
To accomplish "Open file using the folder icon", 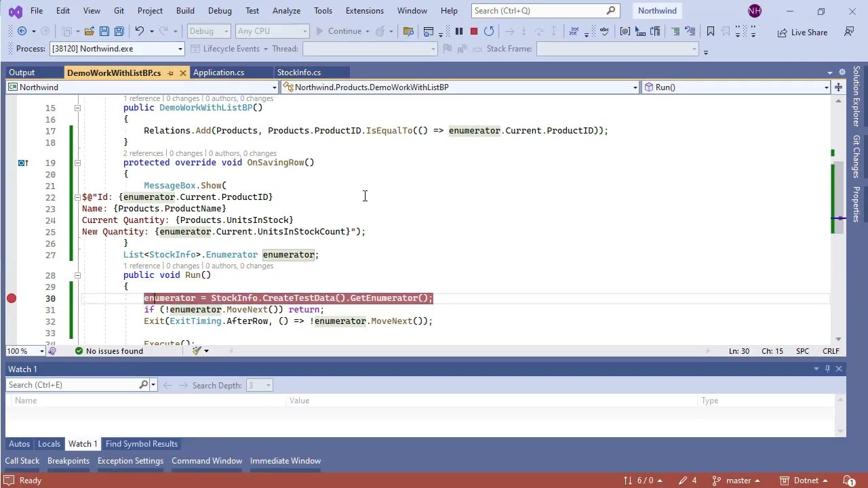I will (89, 31).
